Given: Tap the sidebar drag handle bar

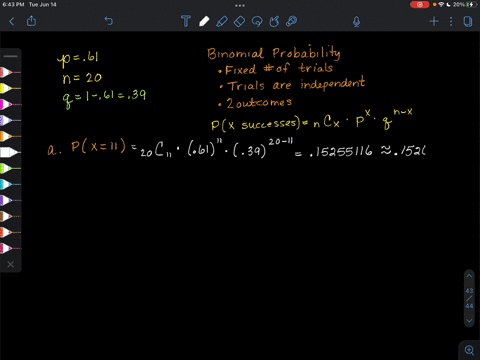Looking at the screenshot, I should [11, 56].
